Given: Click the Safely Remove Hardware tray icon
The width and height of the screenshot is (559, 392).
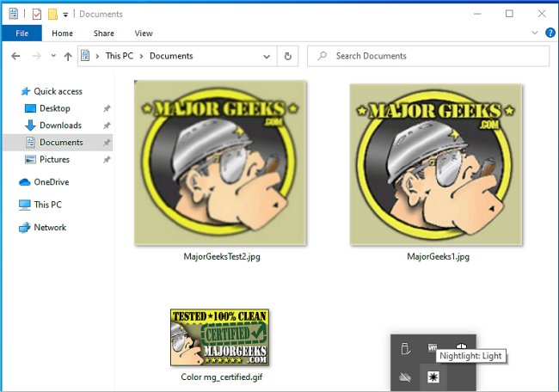Looking at the screenshot, I should pyautogui.click(x=405, y=348).
